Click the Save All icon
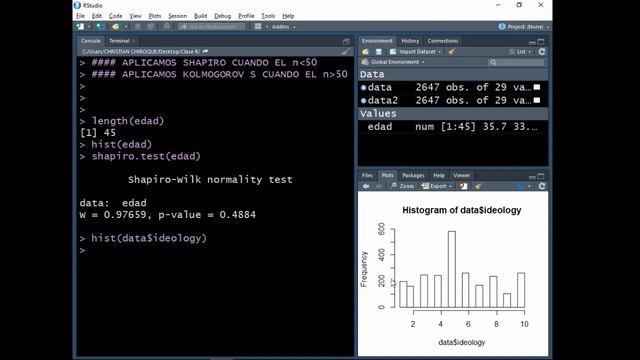The height and width of the screenshot is (360, 640). (x=151, y=27)
